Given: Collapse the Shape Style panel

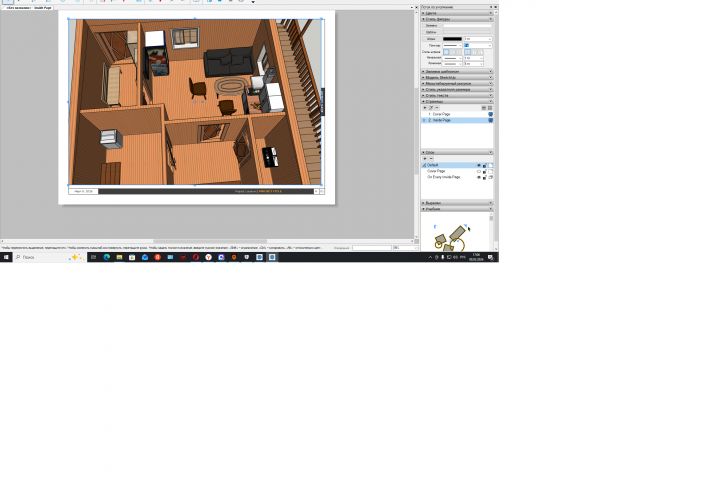Looking at the screenshot, I should click(x=457, y=19).
